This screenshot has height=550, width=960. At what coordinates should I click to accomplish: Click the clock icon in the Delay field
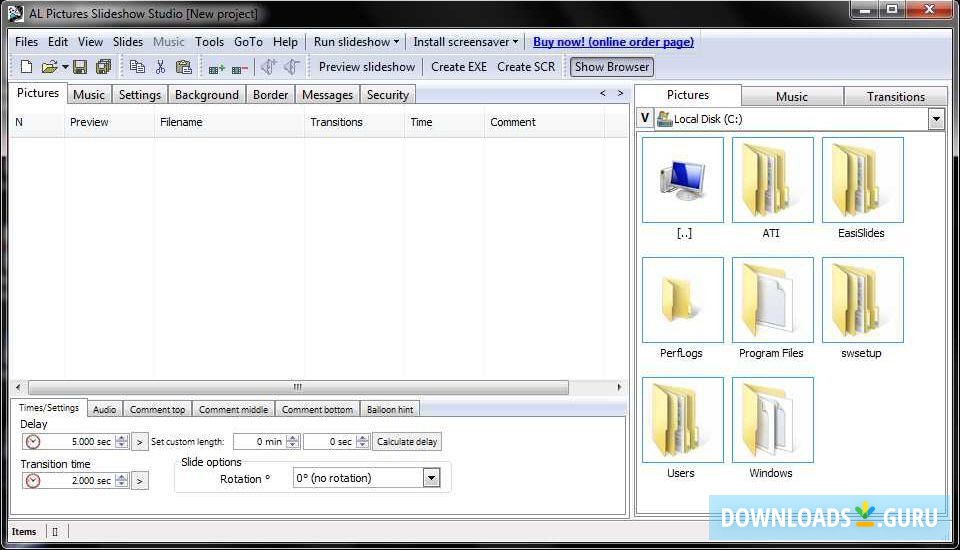point(33,442)
